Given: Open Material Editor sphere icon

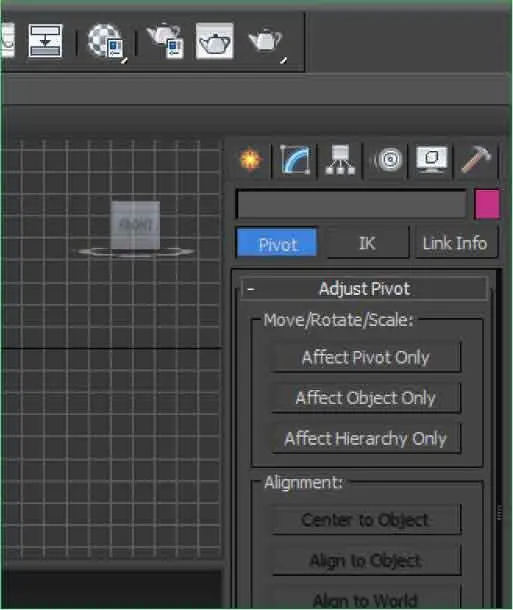Looking at the screenshot, I should pyautogui.click(x=106, y=41).
